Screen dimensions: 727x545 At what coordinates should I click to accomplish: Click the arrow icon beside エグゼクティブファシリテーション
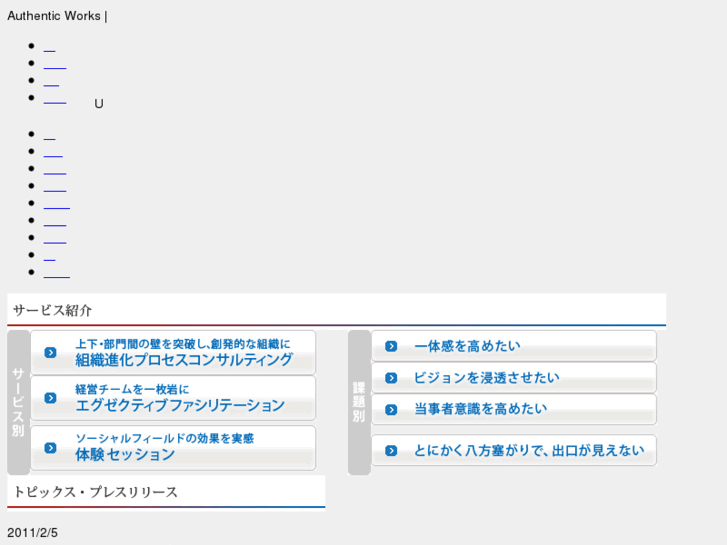(50, 398)
